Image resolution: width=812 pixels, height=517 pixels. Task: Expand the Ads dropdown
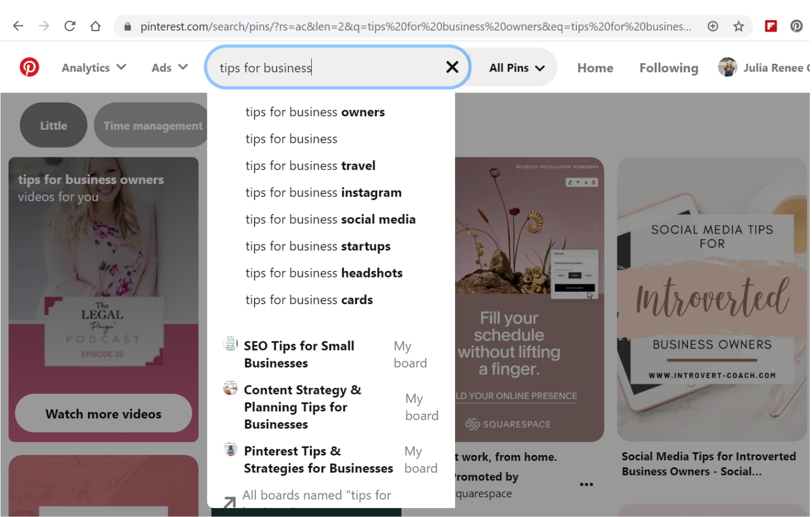(x=170, y=68)
